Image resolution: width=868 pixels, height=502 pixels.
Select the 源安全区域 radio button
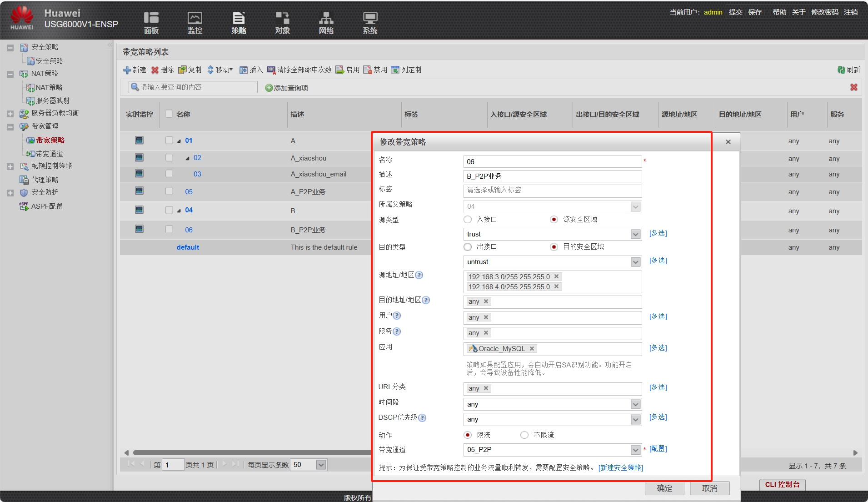(x=554, y=220)
